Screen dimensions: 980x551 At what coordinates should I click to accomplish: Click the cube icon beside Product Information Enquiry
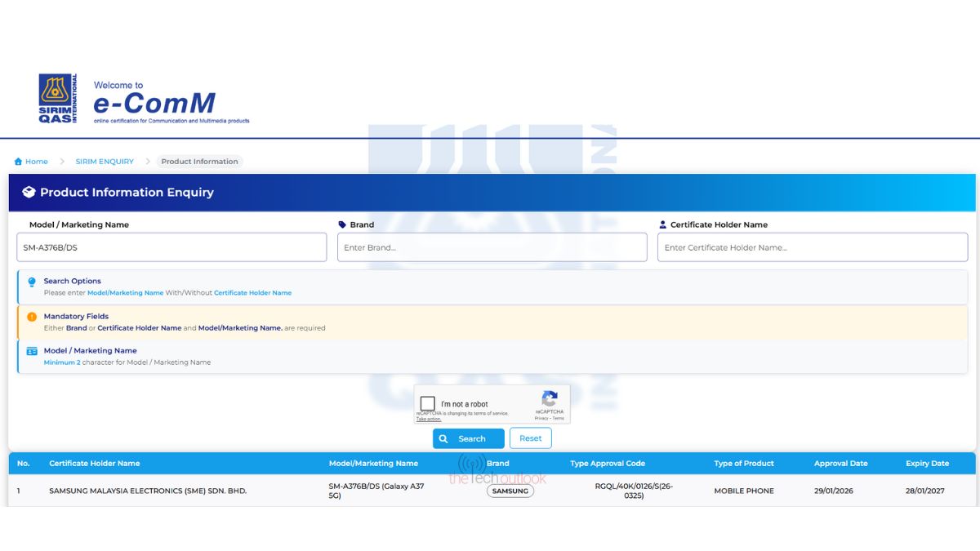click(x=29, y=193)
